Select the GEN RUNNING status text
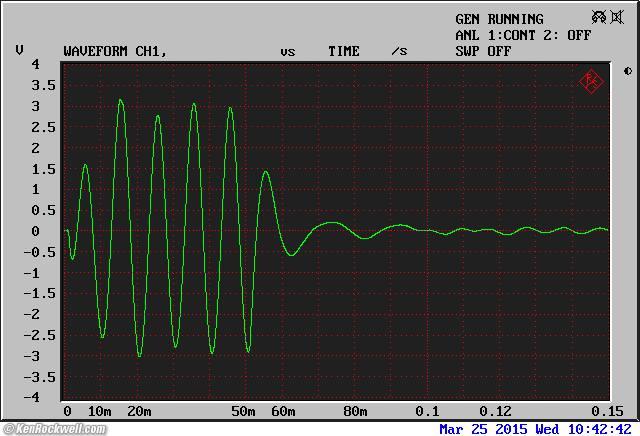The height and width of the screenshot is (436, 640). 499,19
